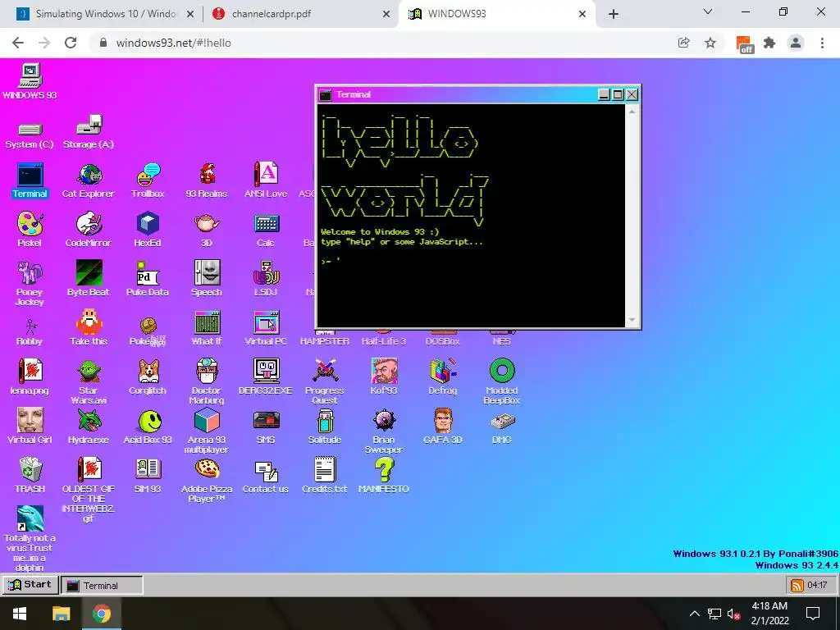Open the HexEd cube icon
This screenshot has width=840, height=630.
(148, 224)
